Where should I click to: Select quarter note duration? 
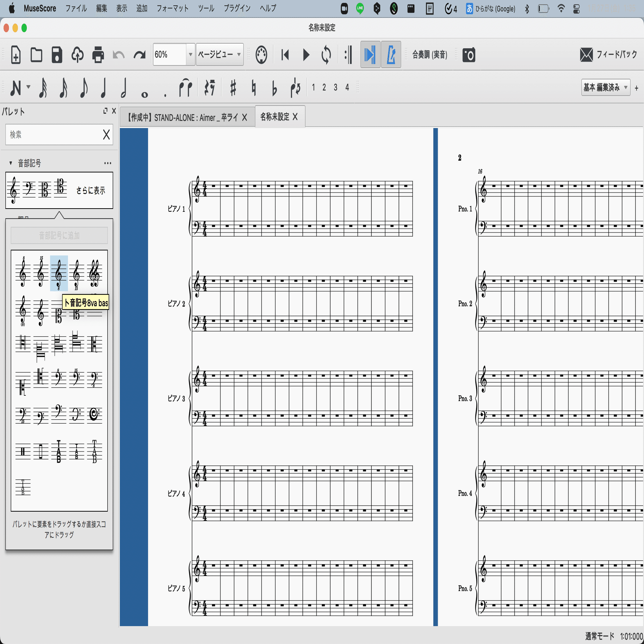[x=104, y=88]
